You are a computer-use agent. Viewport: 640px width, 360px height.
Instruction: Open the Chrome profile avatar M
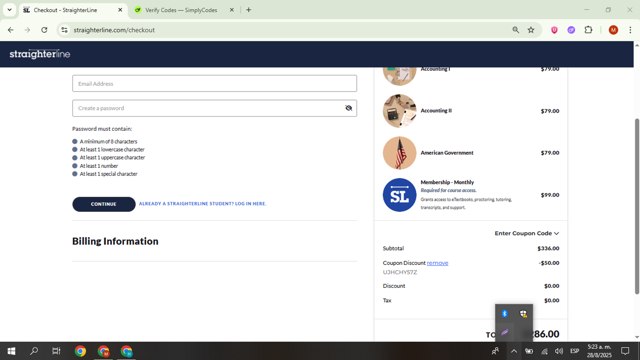pyautogui.click(x=613, y=30)
